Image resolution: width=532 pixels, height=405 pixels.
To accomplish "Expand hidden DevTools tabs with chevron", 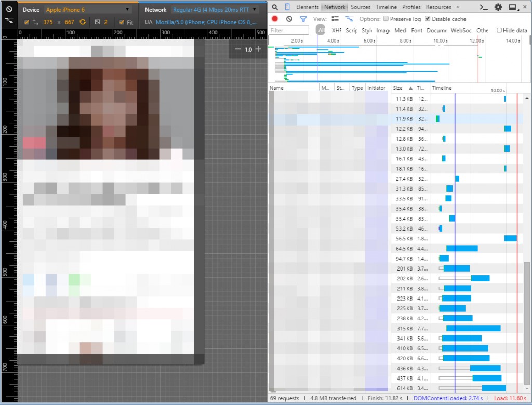I will coord(458,7).
